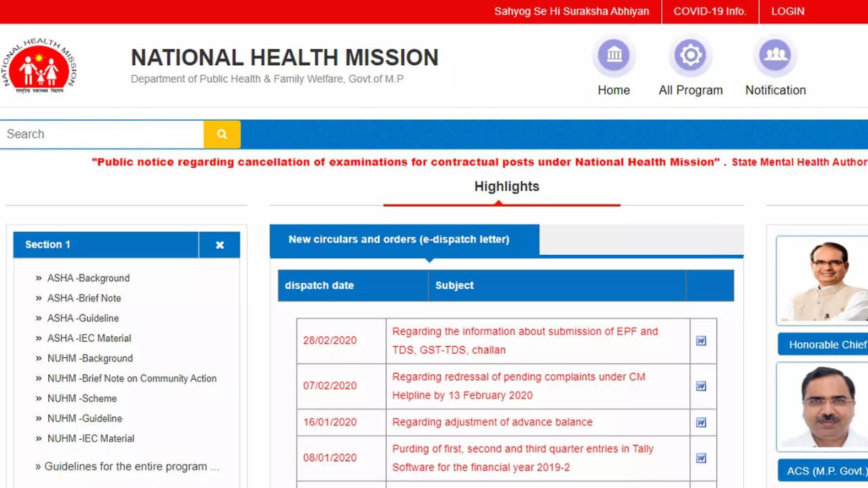Click Department of Public Health subtitle text
Viewport: 868px width, 488px height.
click(267, 79)
